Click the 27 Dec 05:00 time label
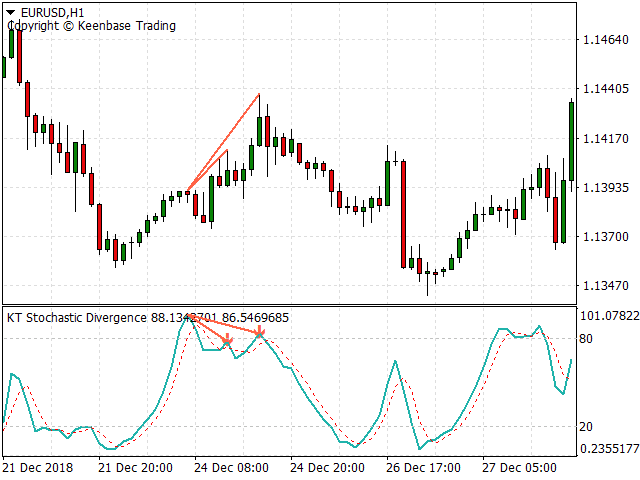This screenshot has height=480, width=640. point(519,468)
